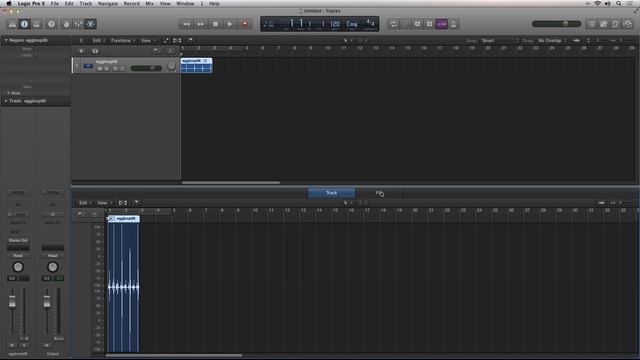
Task: Open the Drag pop-up menu set to No Overlap
Action: pos(552,40)
